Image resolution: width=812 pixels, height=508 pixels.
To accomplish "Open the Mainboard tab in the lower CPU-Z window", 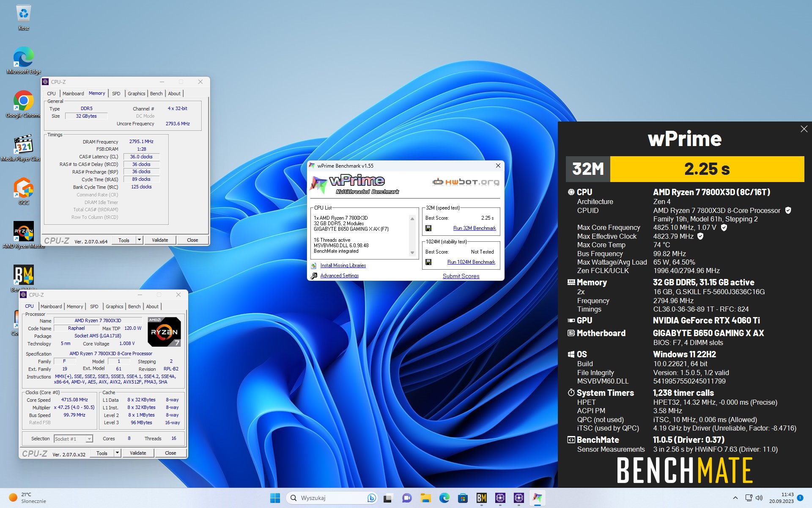I will [51, 306].
